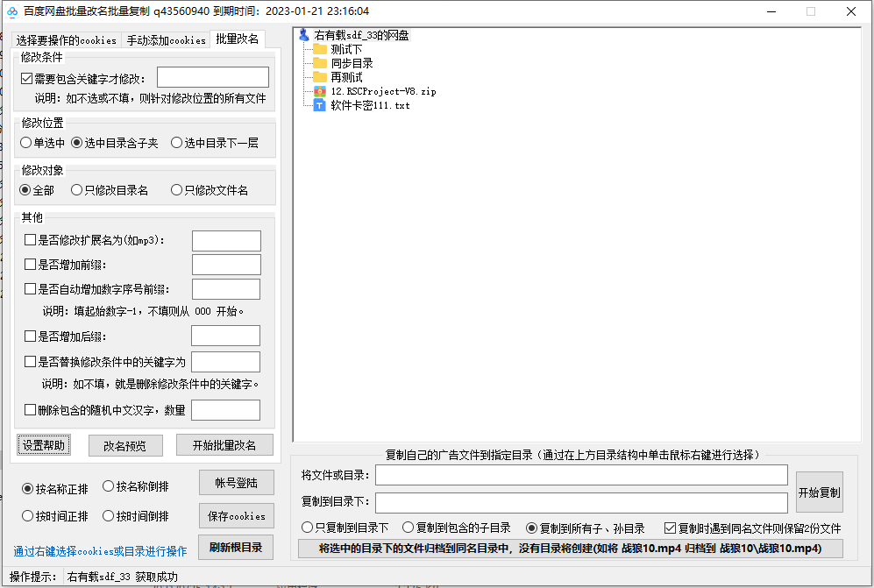Click the folder icon of 再测试
874x588 pixels.
320,77
